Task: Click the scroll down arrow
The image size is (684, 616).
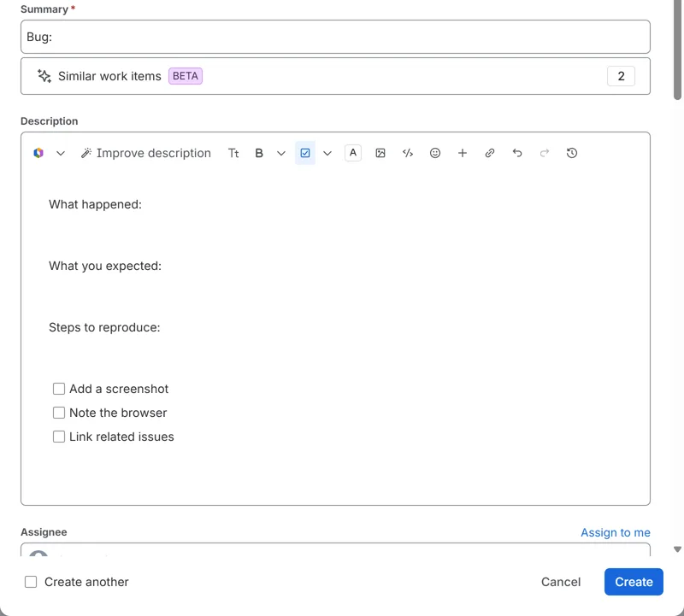Action: coord(677,549)
